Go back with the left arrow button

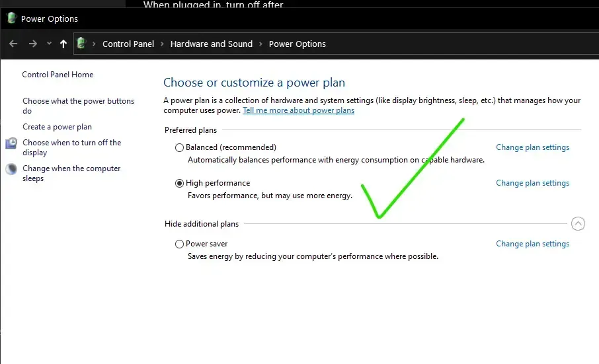(x=13, y=44)
